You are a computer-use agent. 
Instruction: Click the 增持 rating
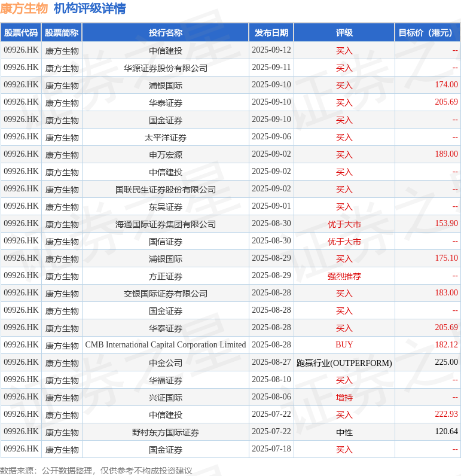point(344,397)
